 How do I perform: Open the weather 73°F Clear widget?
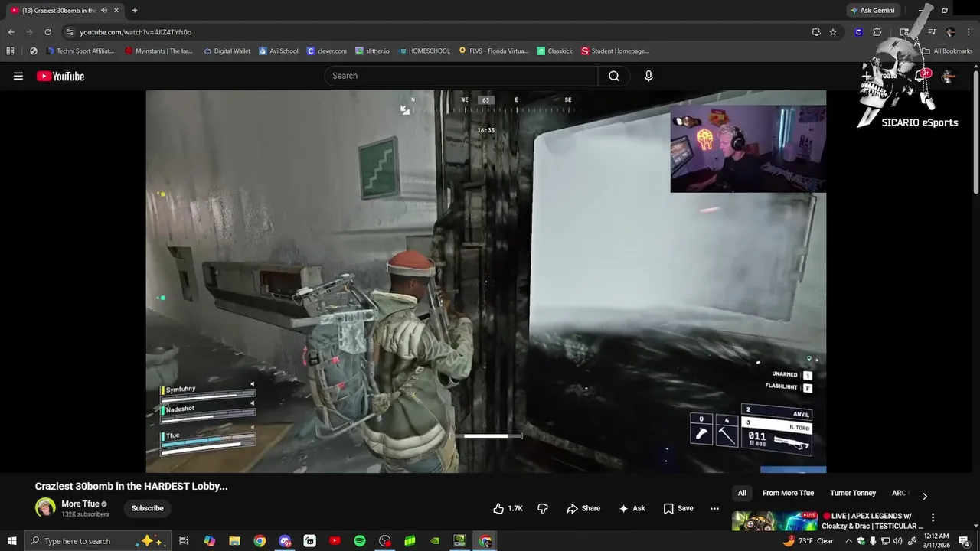click(x=808, y=541)
